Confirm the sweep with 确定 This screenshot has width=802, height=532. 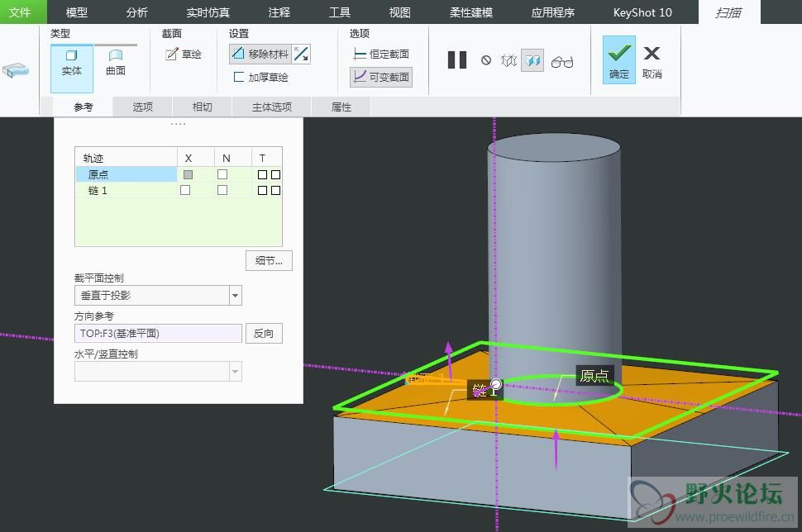tap(619, 59)
